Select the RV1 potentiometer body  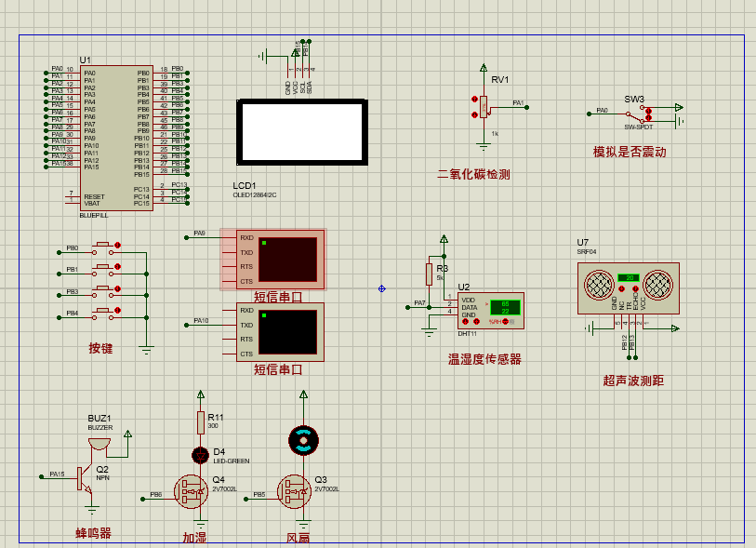(484, 106)
